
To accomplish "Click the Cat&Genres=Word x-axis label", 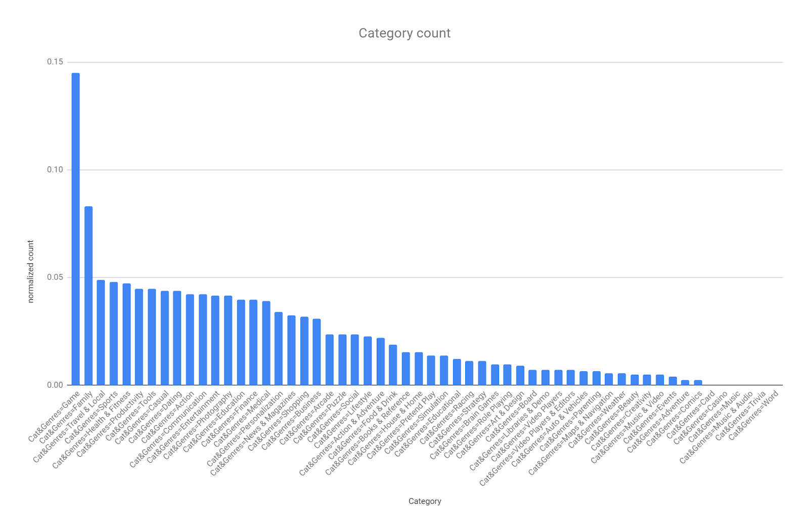I will [x=754, y=415].
